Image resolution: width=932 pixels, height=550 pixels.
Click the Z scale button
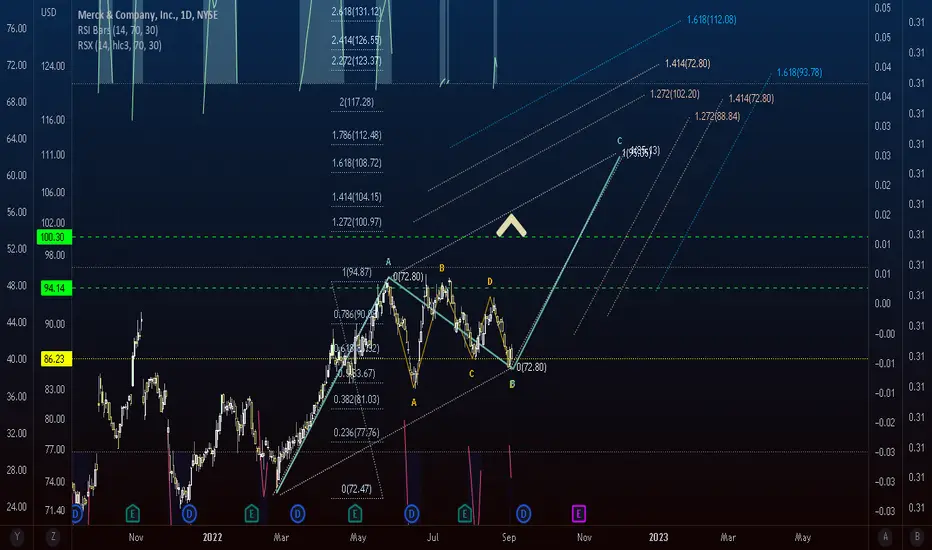[x=53, y=537]
